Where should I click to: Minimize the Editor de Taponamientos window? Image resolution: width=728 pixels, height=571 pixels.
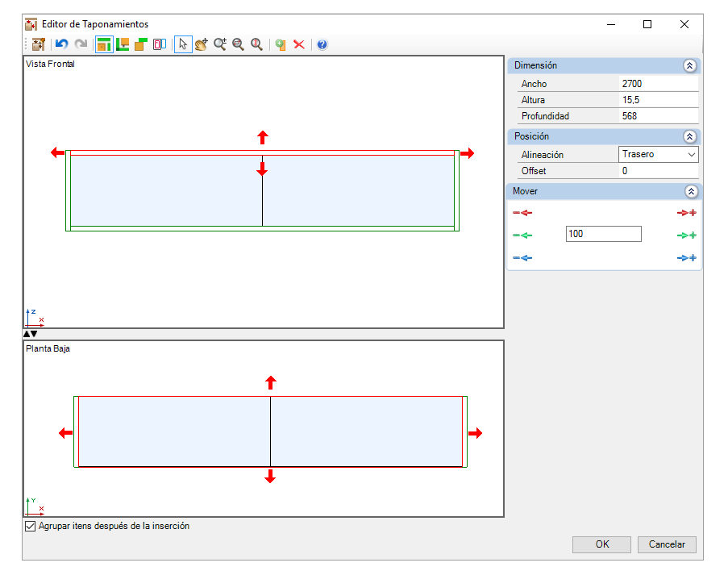611,24
